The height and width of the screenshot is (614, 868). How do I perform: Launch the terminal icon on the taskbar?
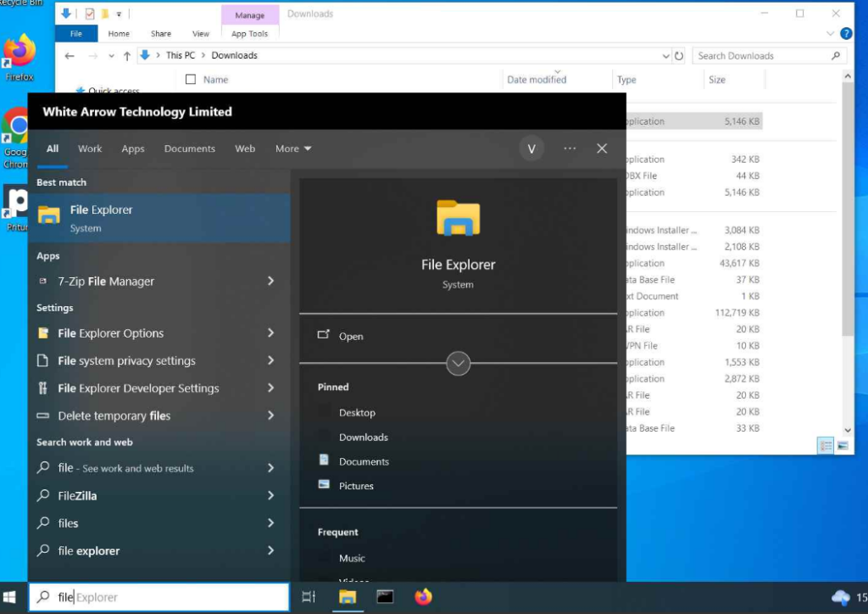pyautogui.click(x=385, y=597)
